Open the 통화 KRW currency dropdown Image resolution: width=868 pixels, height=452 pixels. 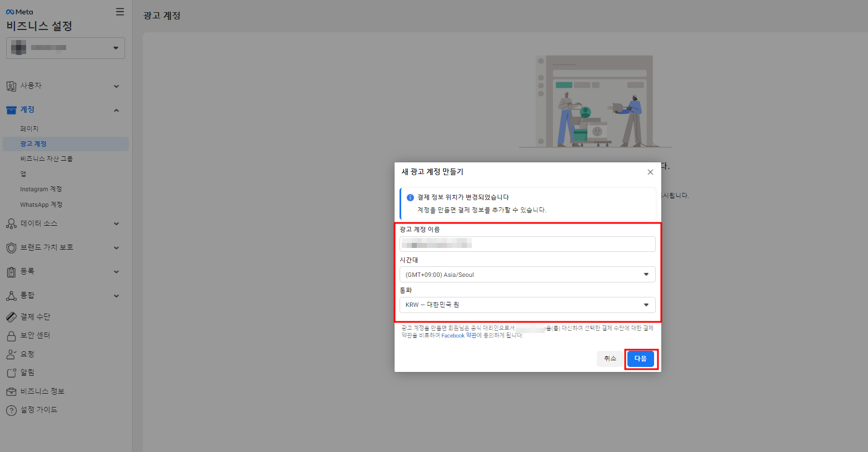click(x=527, y=305)
